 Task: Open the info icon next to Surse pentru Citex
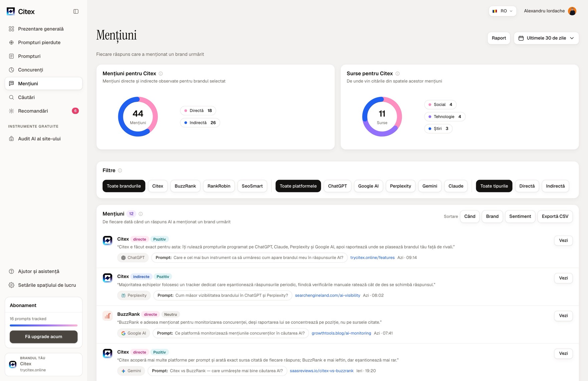click(397, 74)
